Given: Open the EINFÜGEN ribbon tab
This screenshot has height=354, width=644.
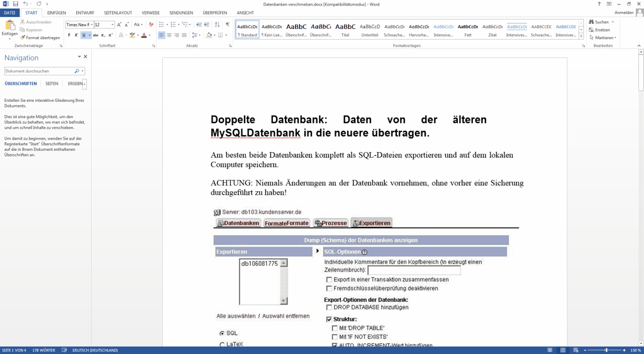Looking at the screenshot, I should click(x=57, y=13).
